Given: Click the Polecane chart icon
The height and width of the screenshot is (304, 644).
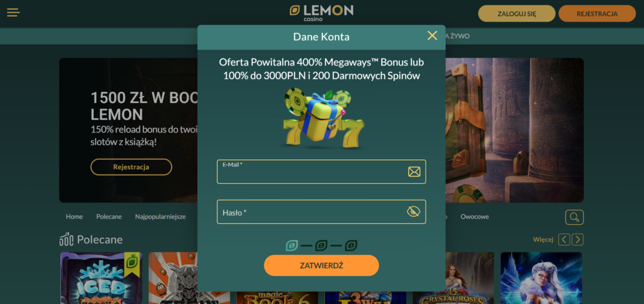Looking at the screenshot, I should click(x=66, y=239).
